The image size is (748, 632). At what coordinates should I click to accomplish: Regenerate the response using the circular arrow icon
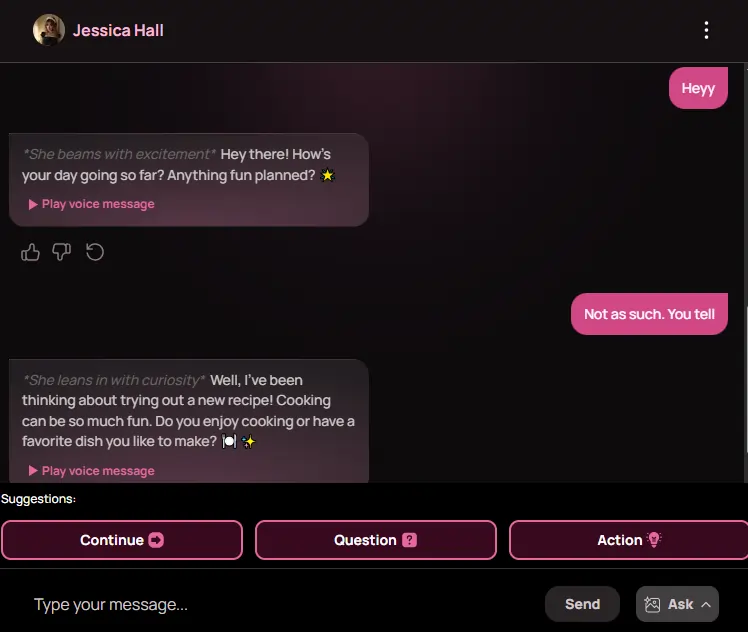(95, 252)
